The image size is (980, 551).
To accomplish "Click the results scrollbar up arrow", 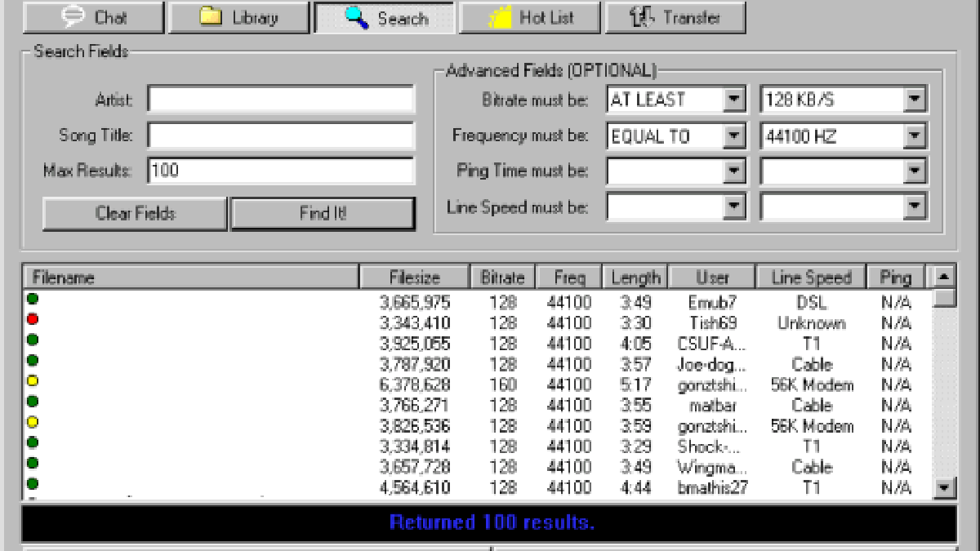I will (x=944, y=277).
